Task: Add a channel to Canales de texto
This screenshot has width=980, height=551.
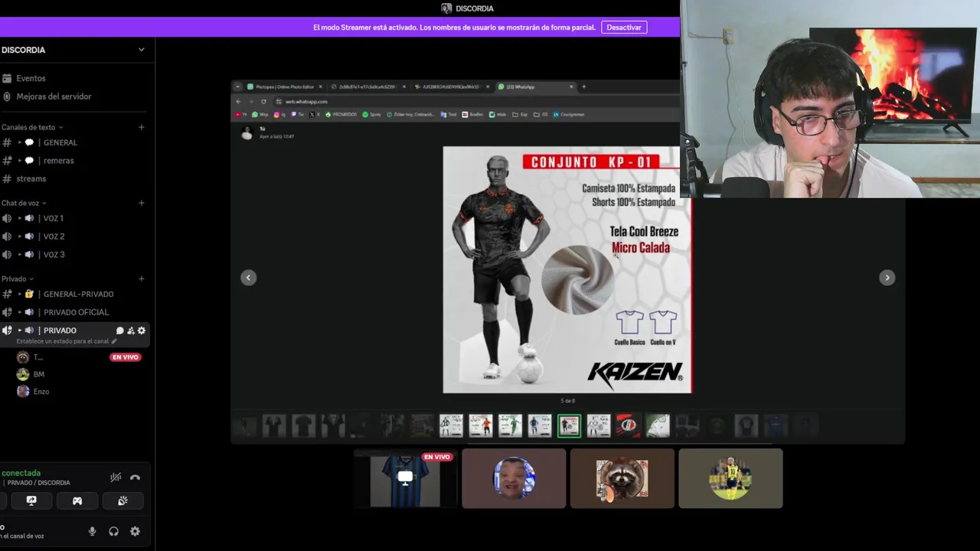Action: [141, 127]
